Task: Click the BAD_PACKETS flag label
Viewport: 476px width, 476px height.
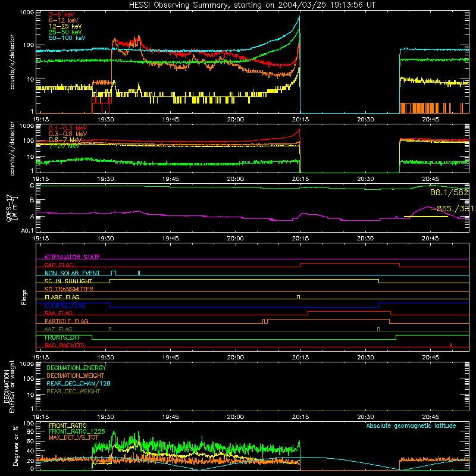Action: 65,345
